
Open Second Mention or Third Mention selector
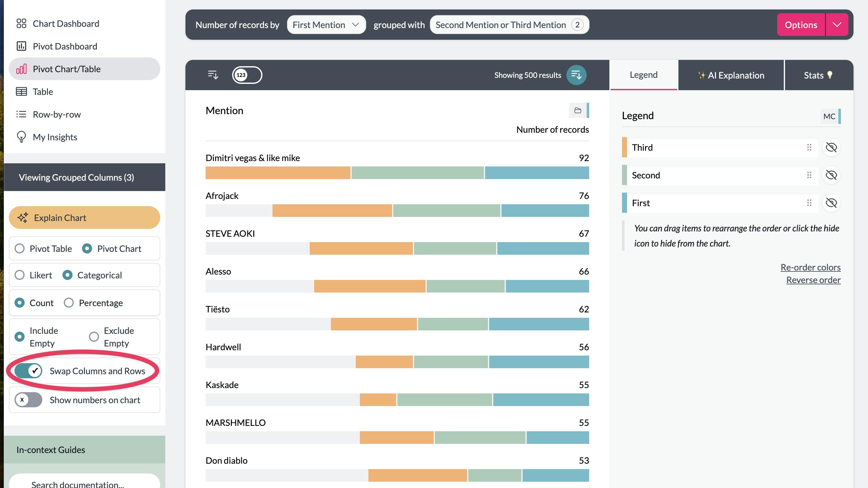509,25
